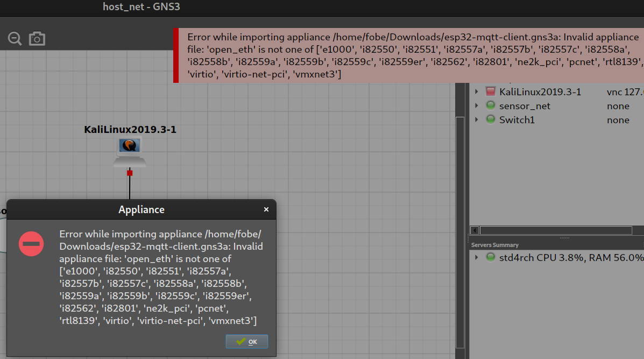Click the red link status square
This screenshot has width=644, height=359.
[130, 173]
